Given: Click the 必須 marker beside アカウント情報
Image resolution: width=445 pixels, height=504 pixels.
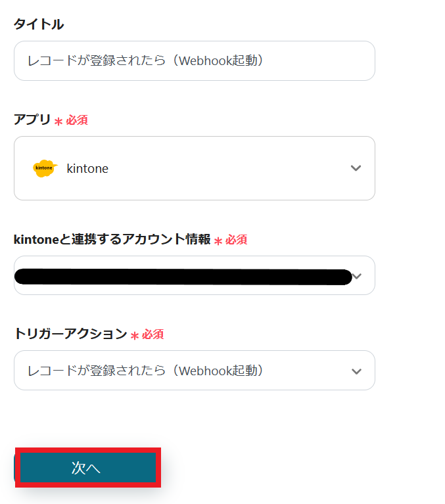Looking at the screenshot, I should pos(236,241).
